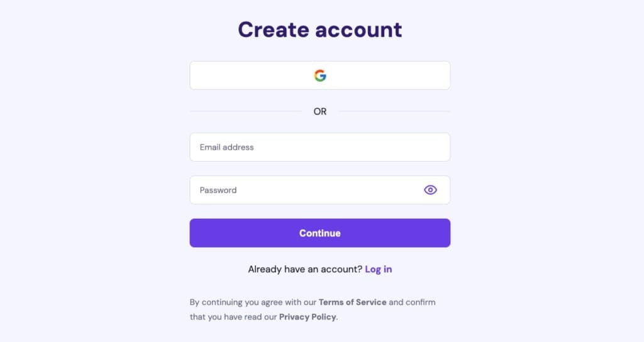Open the Log in link
The height and width of the screenshot is (342, 644).
coord(378,269)
